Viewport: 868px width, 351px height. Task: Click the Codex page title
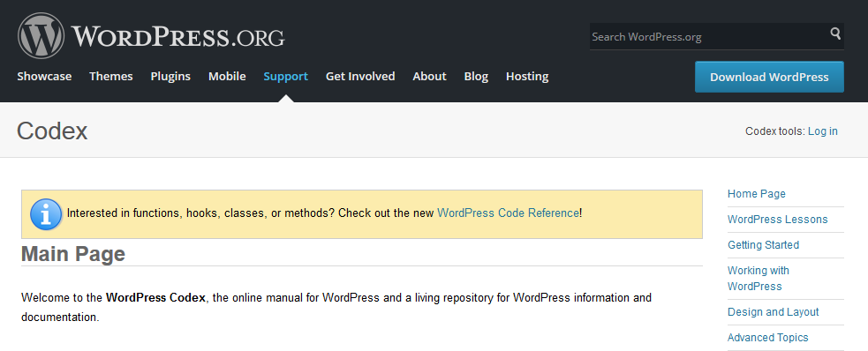point(52,131)
